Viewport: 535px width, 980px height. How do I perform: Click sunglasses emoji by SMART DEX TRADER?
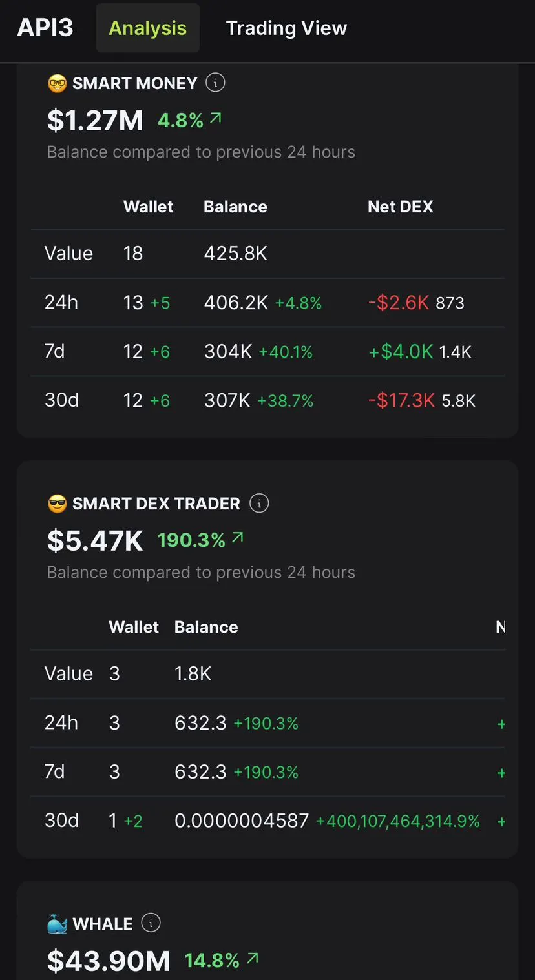pos(58,504)
